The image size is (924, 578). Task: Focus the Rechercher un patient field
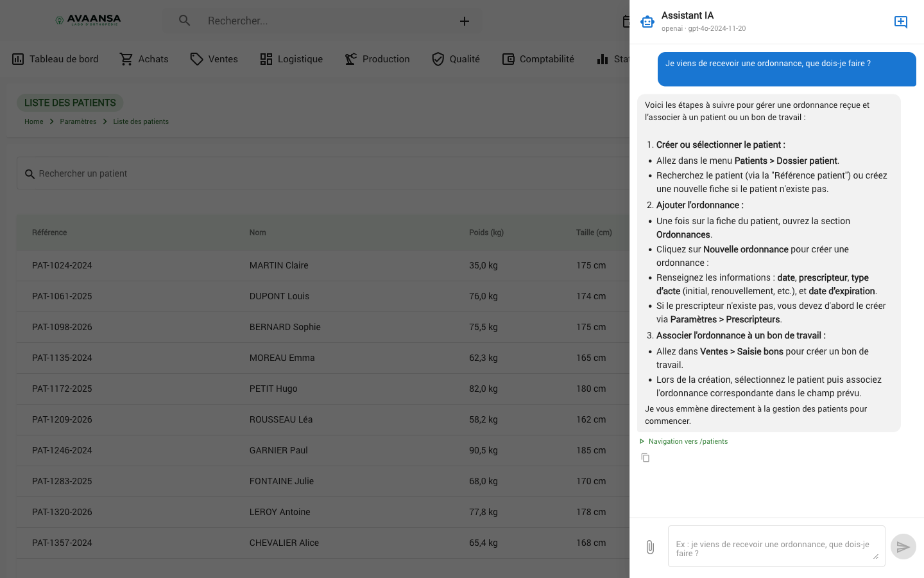(323, 173)
